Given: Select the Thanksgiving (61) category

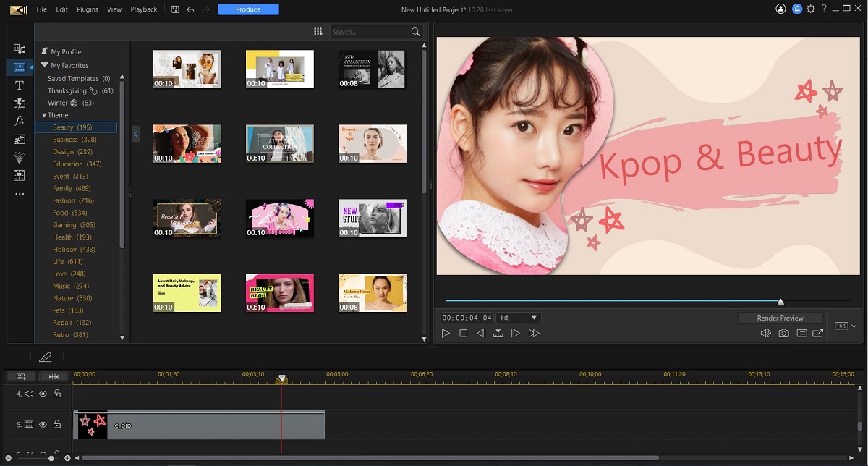Looking at the screenshot, I should tap(80, 90).
